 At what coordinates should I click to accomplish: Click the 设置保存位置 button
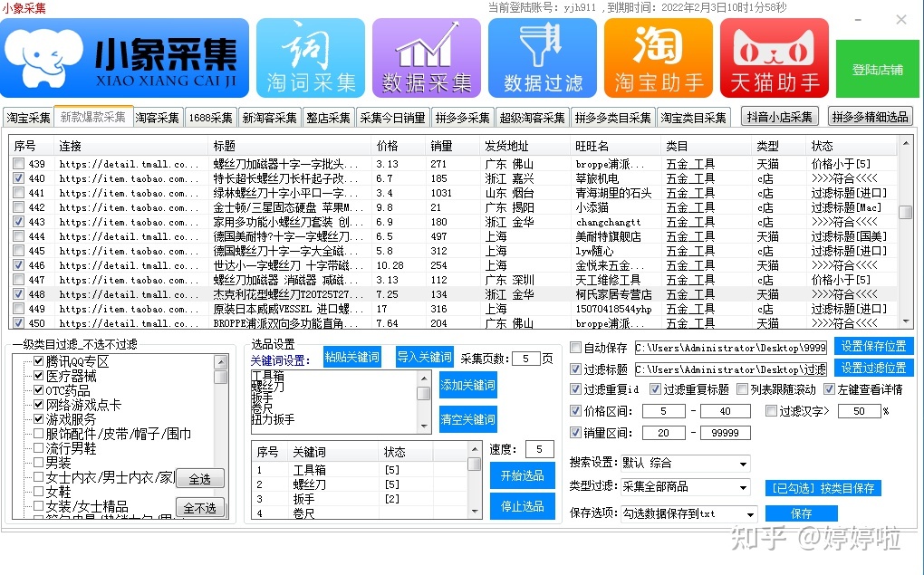coord(872,347)
